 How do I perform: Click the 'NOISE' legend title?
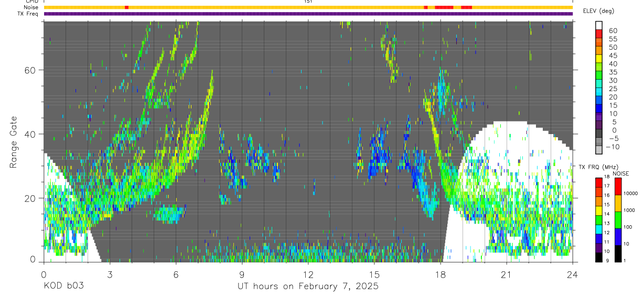[x=622, y=173]
